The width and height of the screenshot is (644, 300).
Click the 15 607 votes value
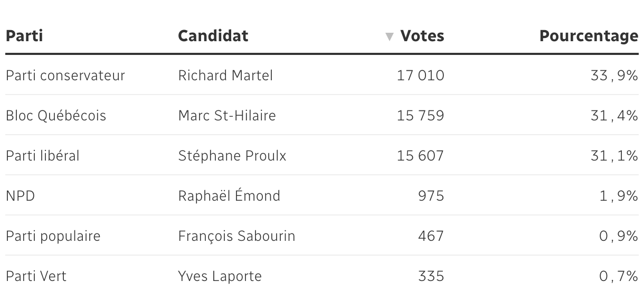coord(420,156)
